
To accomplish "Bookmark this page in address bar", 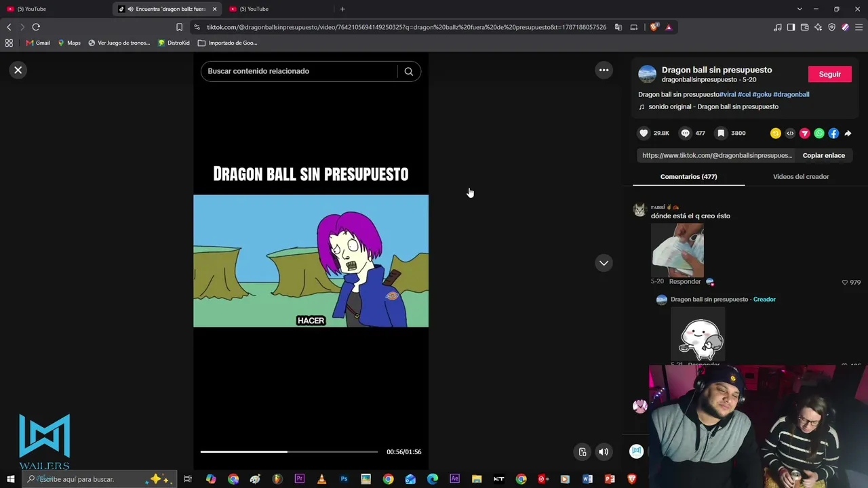I will click(x=179, y=27).
